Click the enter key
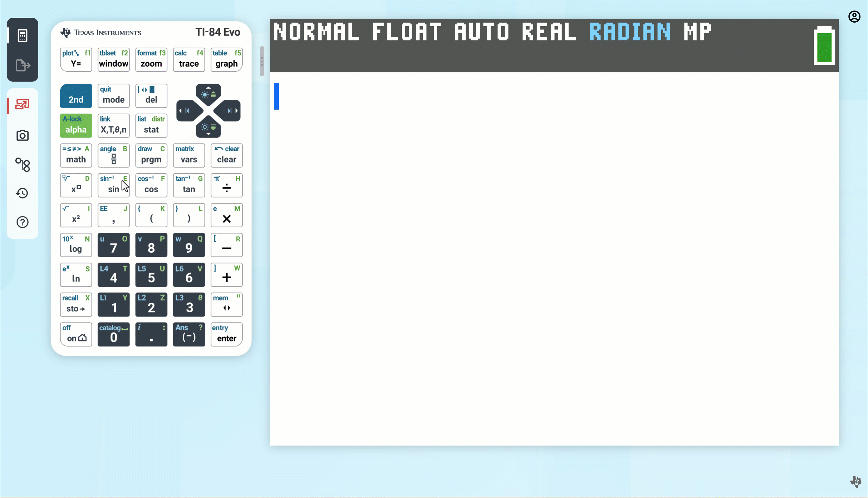 click(227, 335)
